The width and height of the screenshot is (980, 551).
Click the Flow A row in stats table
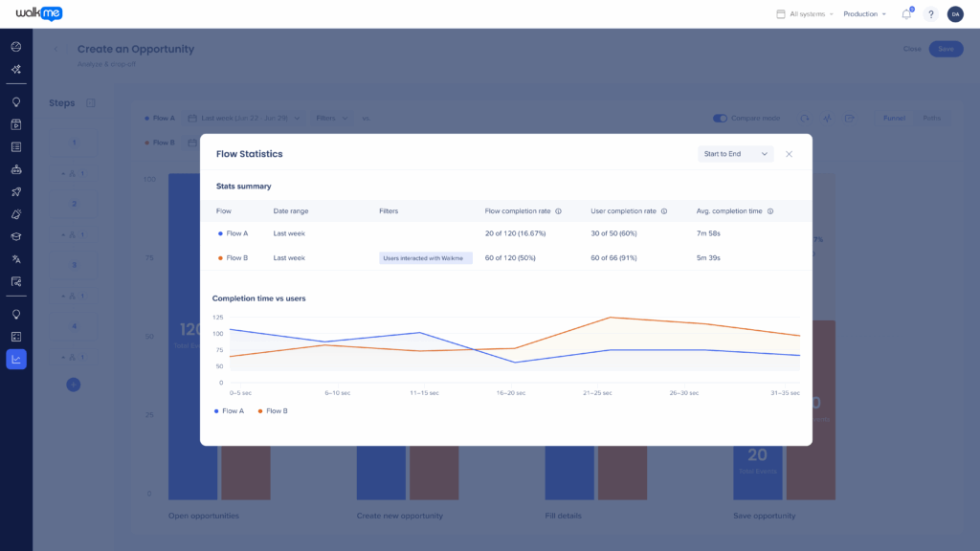tap(506, 233)
